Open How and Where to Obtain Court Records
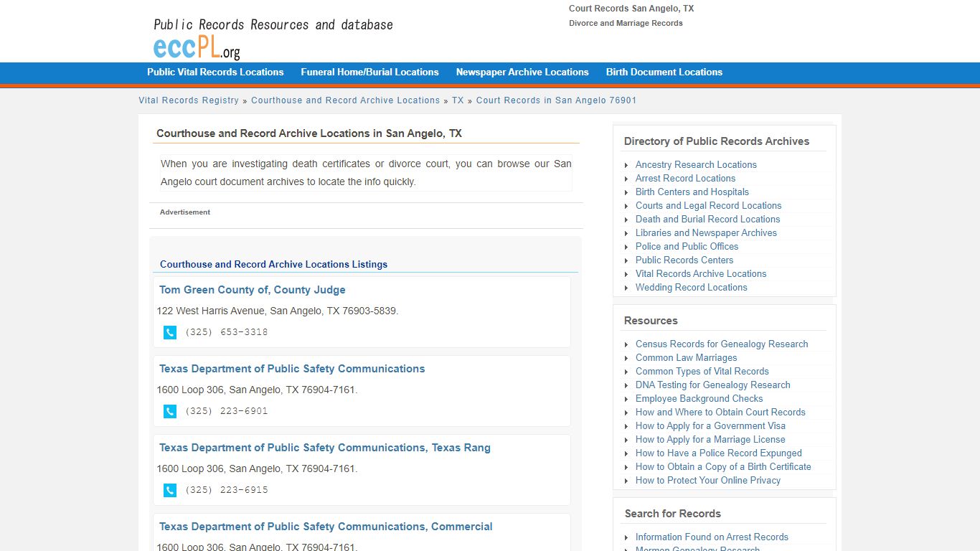The width and height of the screenshot is (980, 551). coord(720,413)
